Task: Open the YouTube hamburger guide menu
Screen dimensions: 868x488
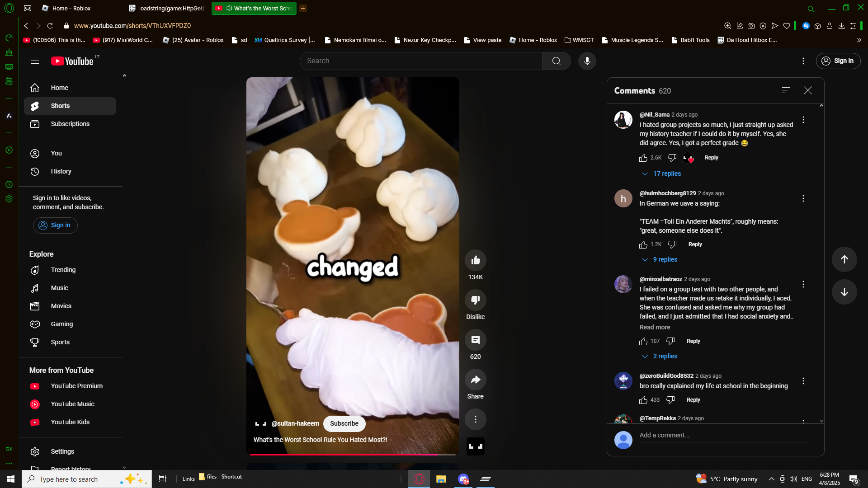Action: [x=35, y=61]
